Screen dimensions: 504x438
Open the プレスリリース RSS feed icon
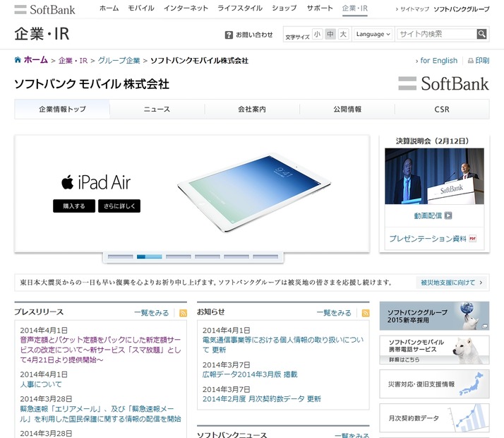183,313
